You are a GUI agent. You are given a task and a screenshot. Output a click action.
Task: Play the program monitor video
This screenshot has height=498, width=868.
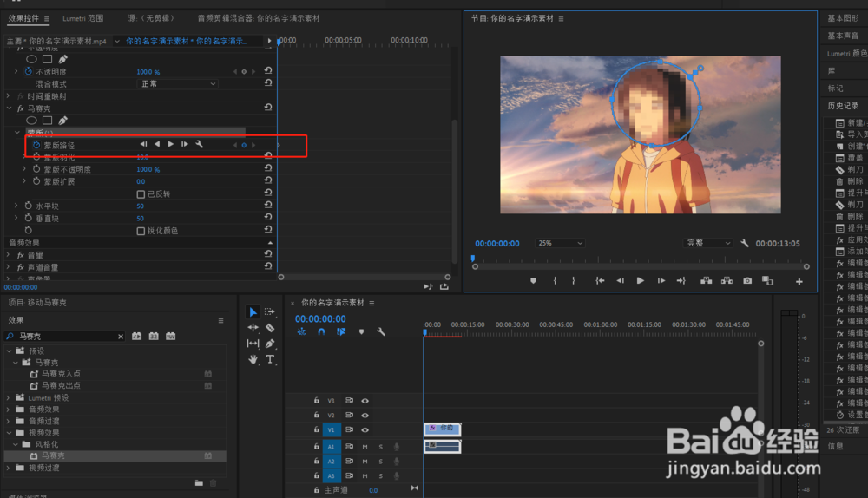pyautogui.click(x=641, y=281)
